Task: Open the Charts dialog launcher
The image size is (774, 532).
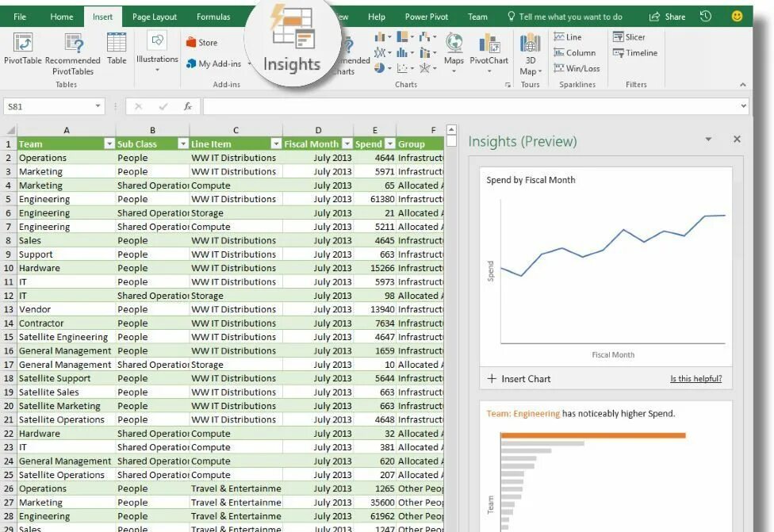Action: 508,85
